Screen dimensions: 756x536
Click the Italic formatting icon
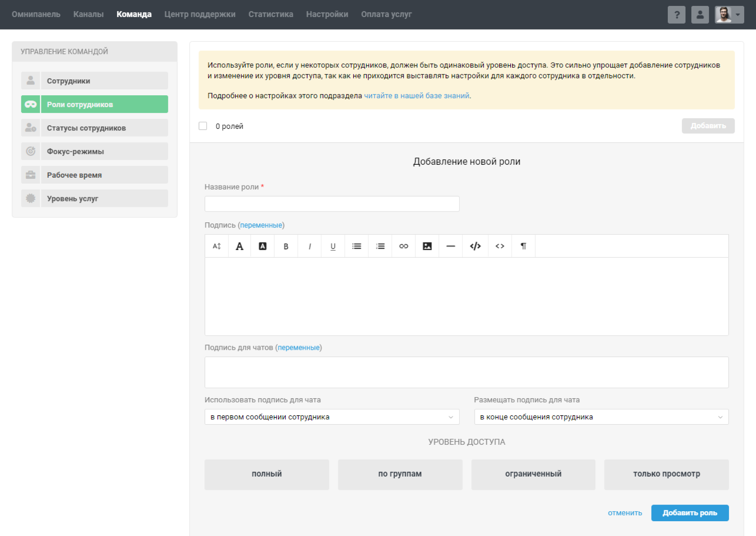click(309, 246)
